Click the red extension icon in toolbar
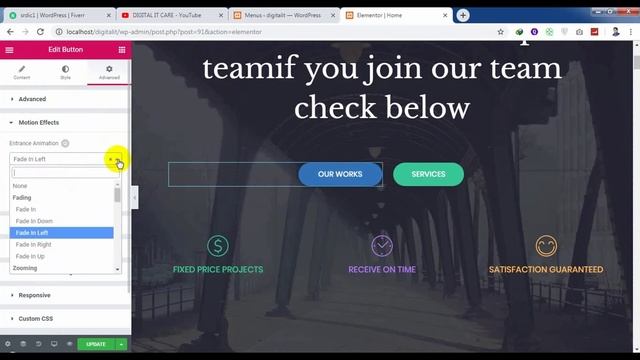This screenshot has height=360, width=640. click(x=594, y=32)
